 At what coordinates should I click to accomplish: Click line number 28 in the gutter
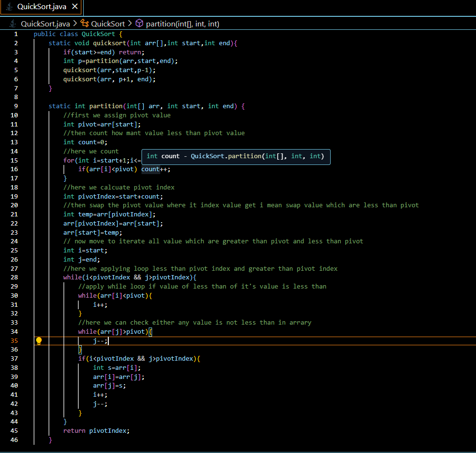(14, 277)
